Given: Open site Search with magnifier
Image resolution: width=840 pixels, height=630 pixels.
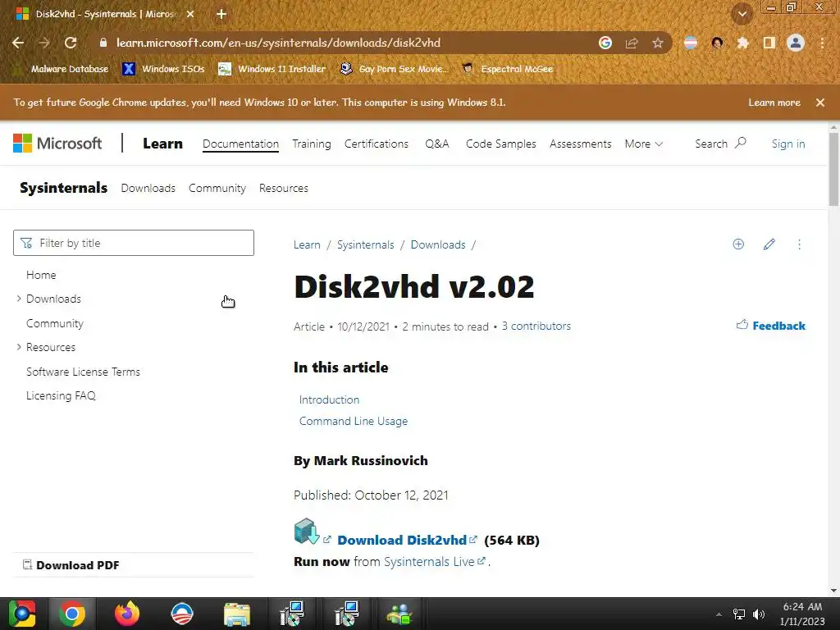Looking at the screenshot, I should coord(720,144).
